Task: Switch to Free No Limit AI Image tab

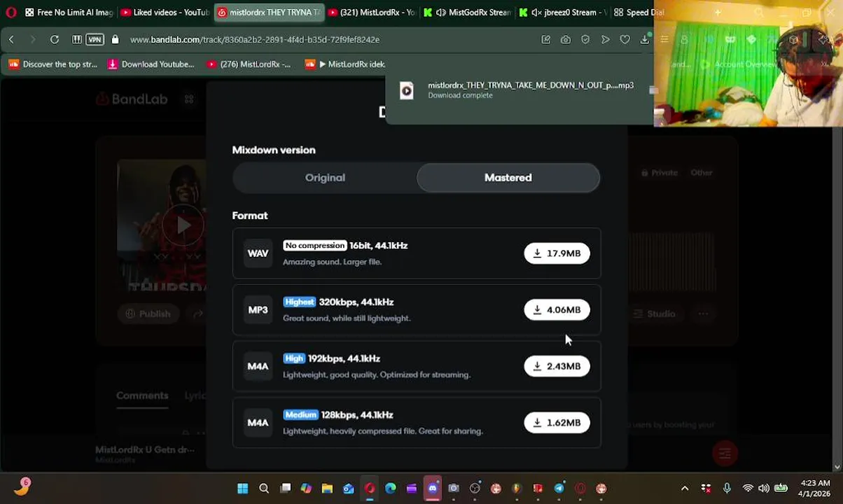Action: tap(68, 13)
